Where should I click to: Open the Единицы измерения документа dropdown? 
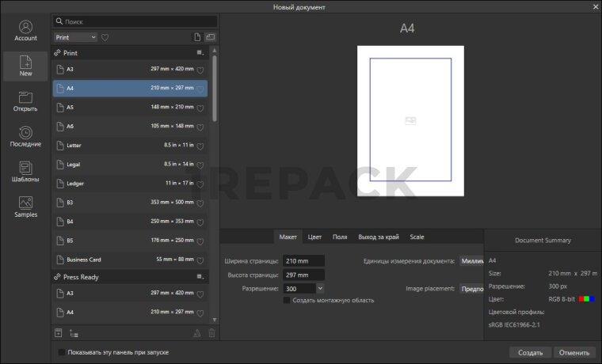coord(471,260)
